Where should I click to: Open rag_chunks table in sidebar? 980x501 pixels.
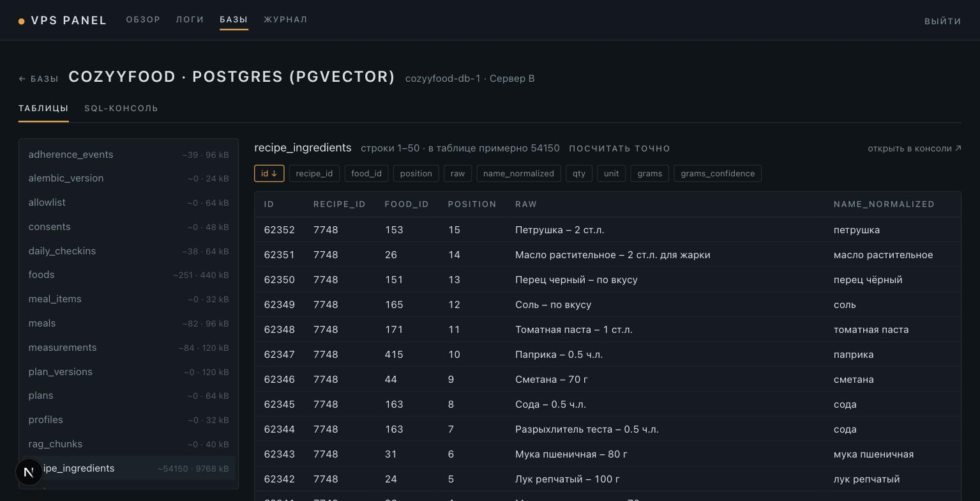tap(128, 444)
